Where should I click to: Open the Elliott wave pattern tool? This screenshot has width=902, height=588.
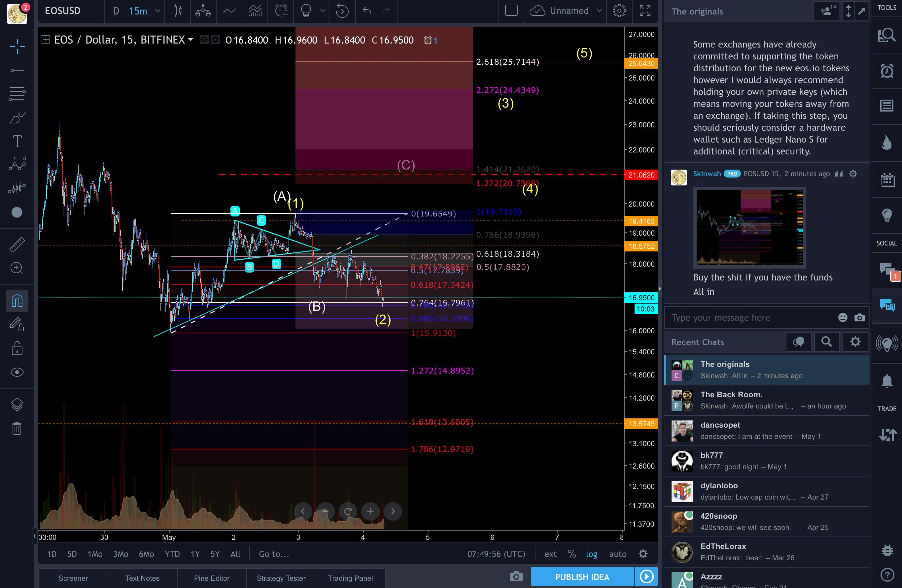click(17, 164)
